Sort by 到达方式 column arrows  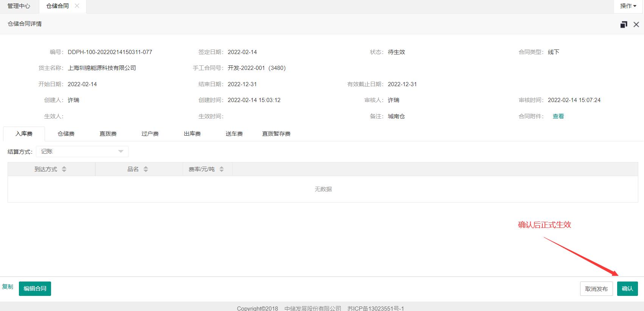tap(64, 169)
